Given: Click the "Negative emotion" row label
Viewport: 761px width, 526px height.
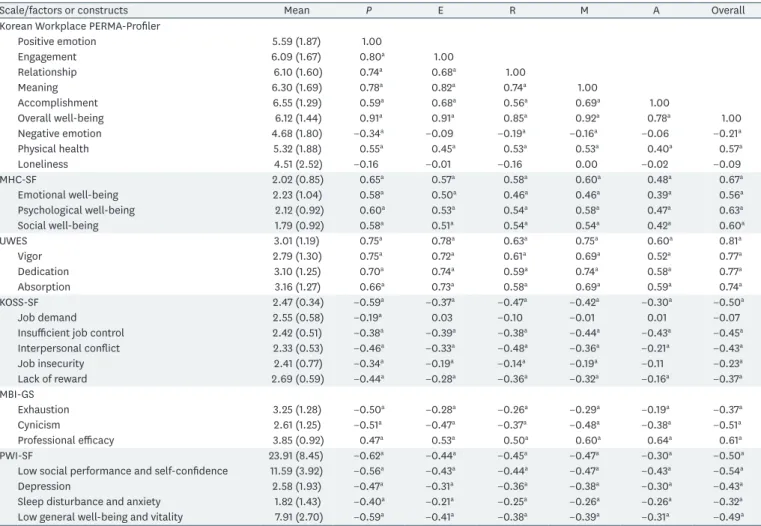Looking at the screenshot, I should point(59,133).
